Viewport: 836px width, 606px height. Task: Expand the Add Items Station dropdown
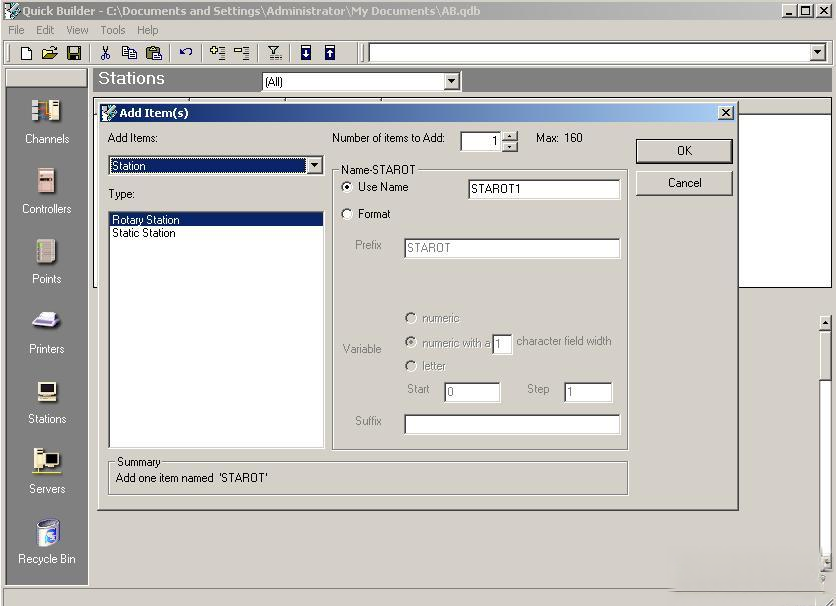[315, 165]
